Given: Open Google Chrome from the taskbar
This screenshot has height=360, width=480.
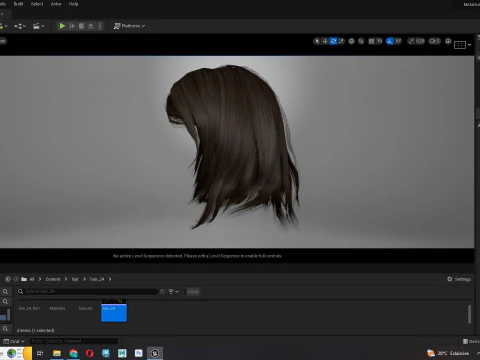Looking at the screenshot, I should [x=73, y=353].
